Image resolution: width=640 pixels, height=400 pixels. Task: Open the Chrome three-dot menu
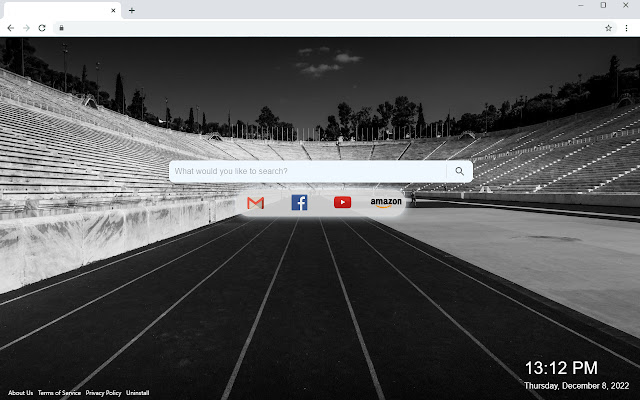click(626, 28)
